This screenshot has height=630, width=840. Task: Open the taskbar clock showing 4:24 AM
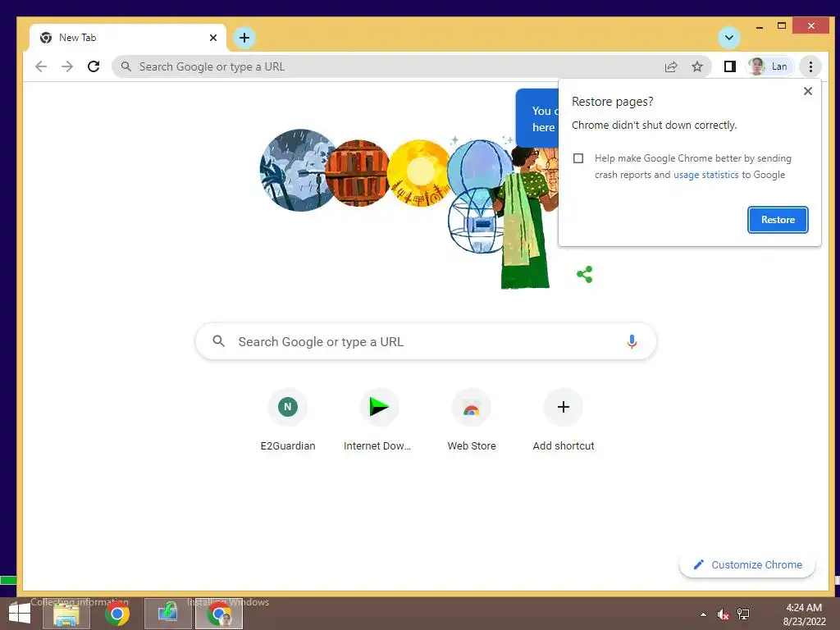(804, 614)
